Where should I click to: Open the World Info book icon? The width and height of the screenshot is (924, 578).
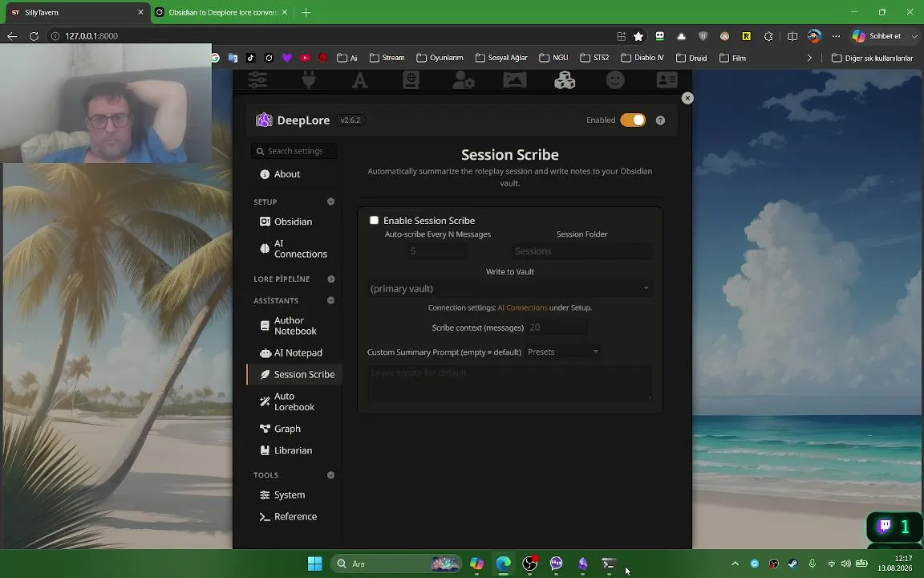click(411, 79)
